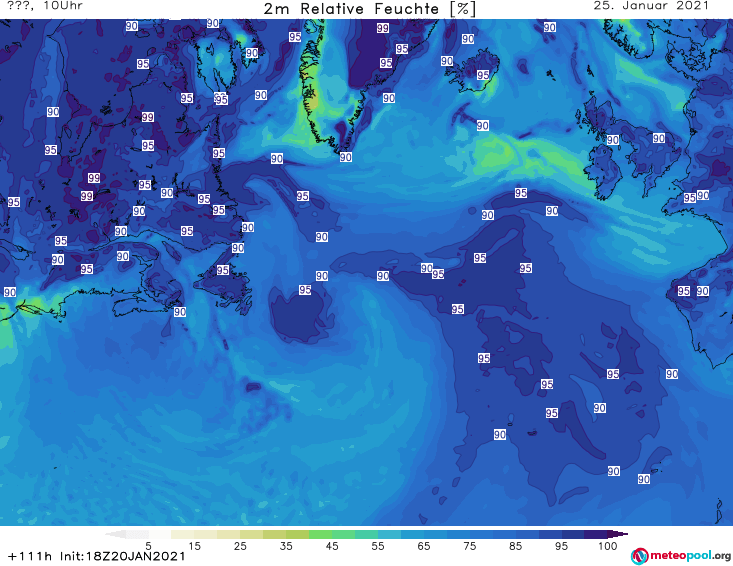Click the bright green legend swatch above 45

[x=320, y=534]
